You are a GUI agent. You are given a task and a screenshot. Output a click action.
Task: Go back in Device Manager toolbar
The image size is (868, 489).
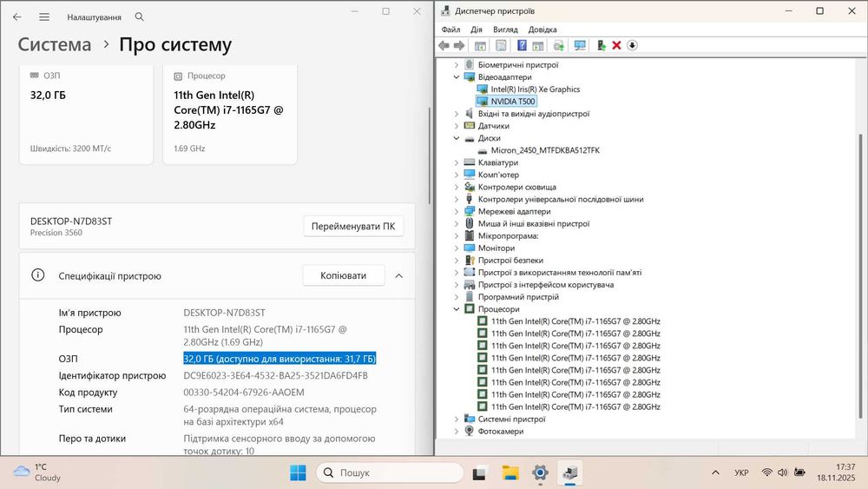(x=444, y=45)
